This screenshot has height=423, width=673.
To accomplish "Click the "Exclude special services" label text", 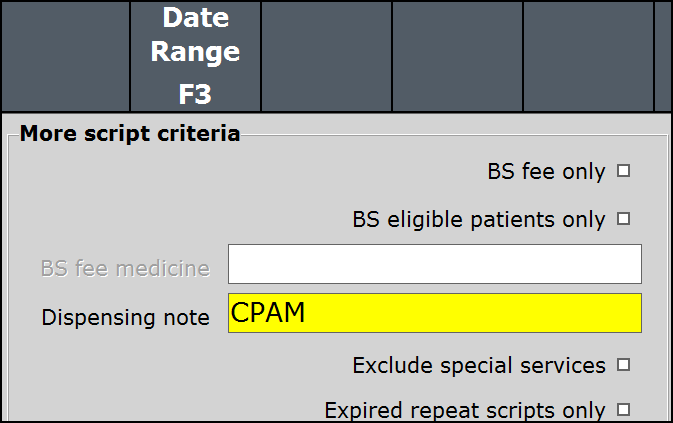I will click(x=479, y=366).
